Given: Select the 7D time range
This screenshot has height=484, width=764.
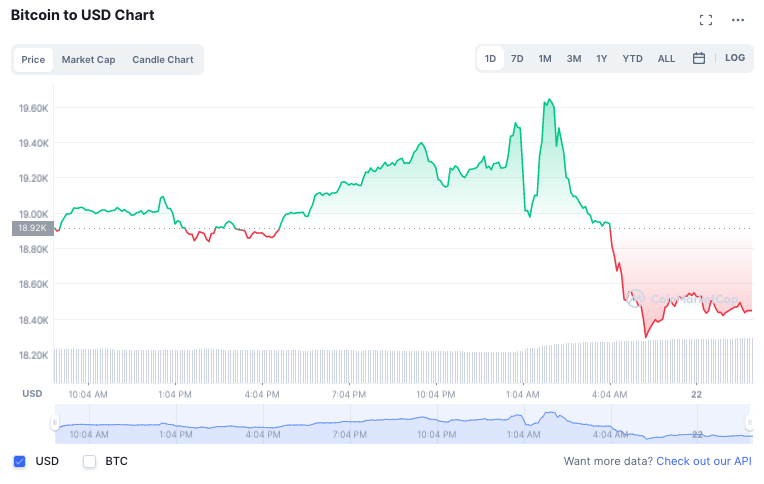Looking at the screenshot, I should coord(517,58).
